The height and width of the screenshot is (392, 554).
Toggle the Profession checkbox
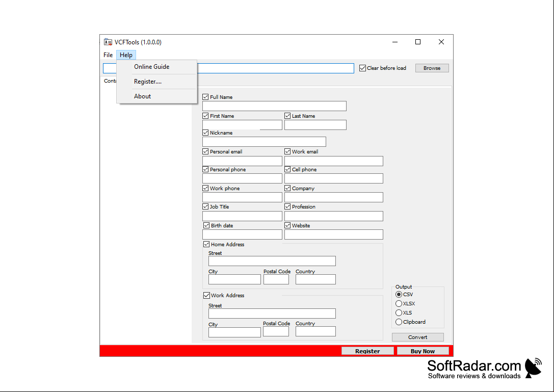[x=287, y=207]
